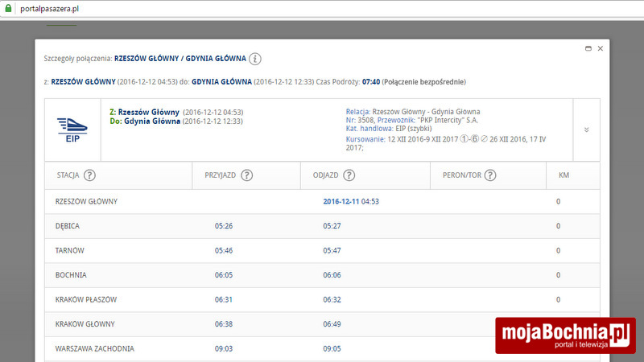Select the KRAKÓW PŁASZÓW station row
Image resolution: width=644 pixels, height=362 pixels.
tap(86, 299)
